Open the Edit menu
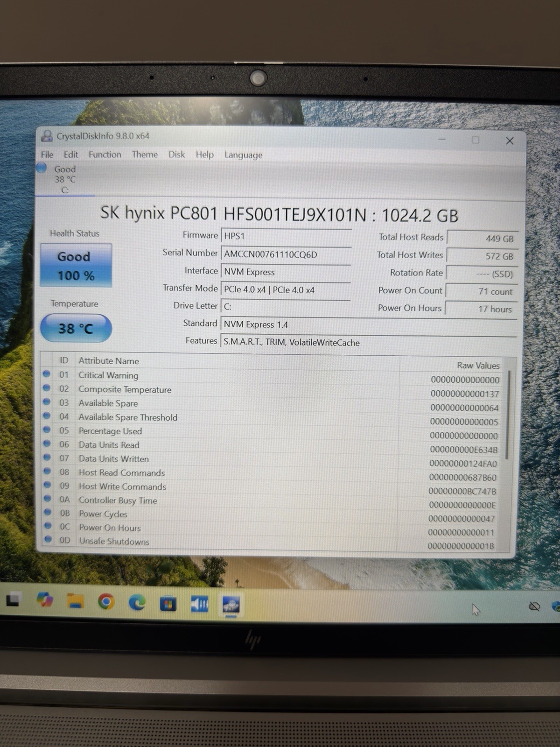Image resolution: width=560 pixels, height=747 pixels. (71, 155)
